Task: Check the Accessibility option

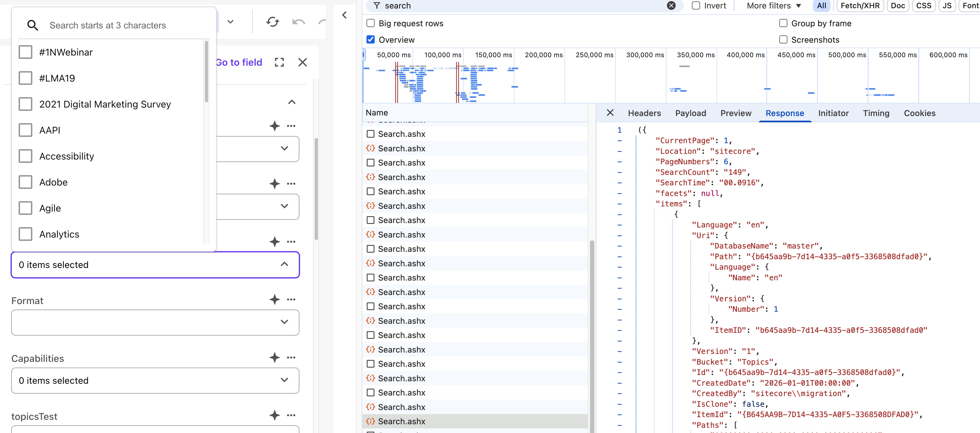Action: pos(25,156)
